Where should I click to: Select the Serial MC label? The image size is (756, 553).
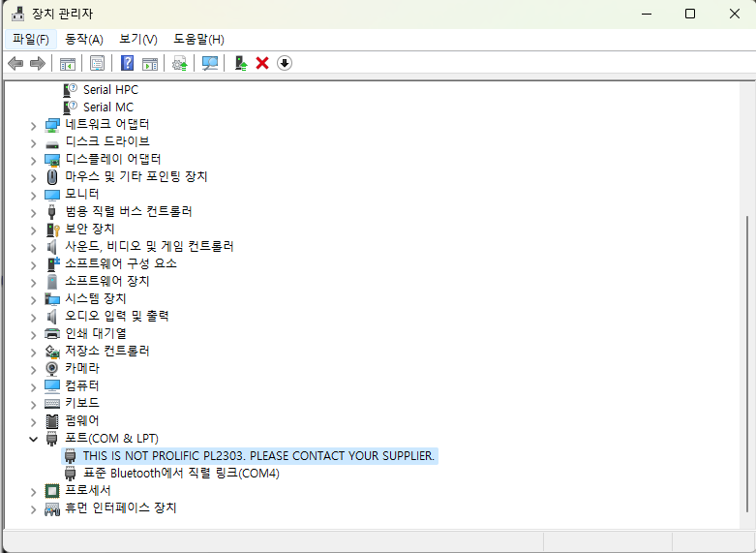tap(108, 108)
